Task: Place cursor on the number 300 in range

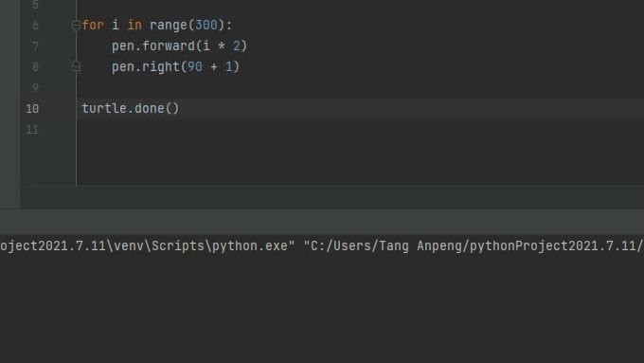Action: (x=206, y=25)
